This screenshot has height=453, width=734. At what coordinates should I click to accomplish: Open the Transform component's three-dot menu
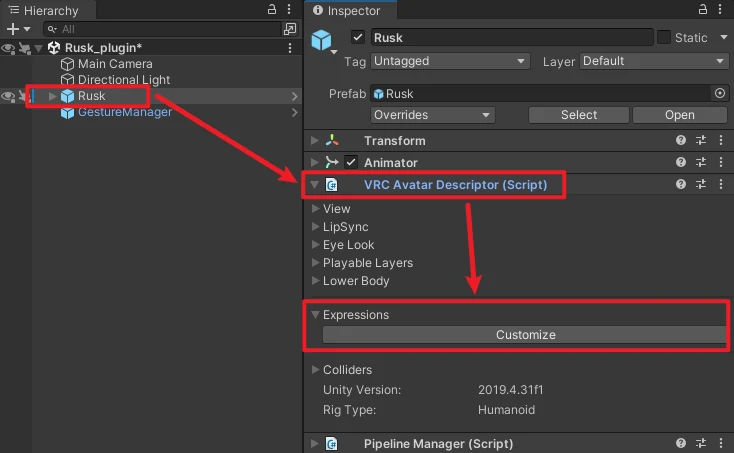[721, 141]
